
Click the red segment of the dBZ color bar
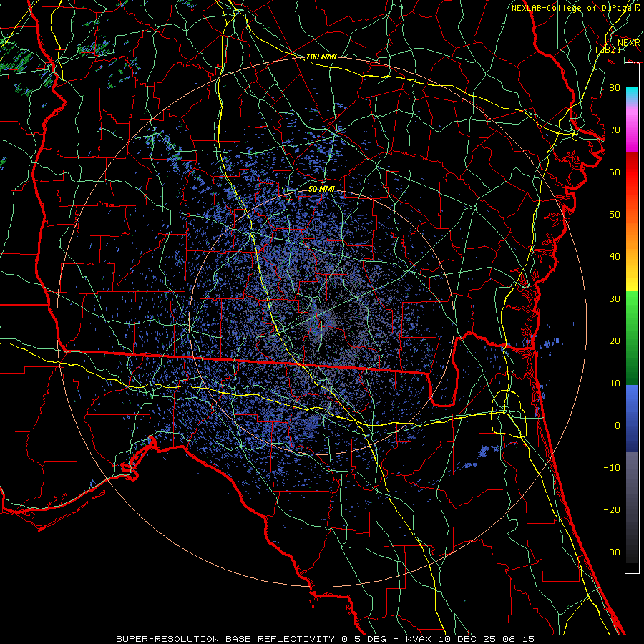pos(632,172)
